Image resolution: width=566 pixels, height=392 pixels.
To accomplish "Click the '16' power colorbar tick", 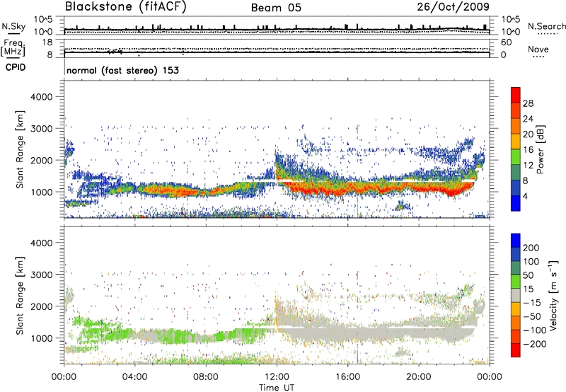I will click(528, 150).
